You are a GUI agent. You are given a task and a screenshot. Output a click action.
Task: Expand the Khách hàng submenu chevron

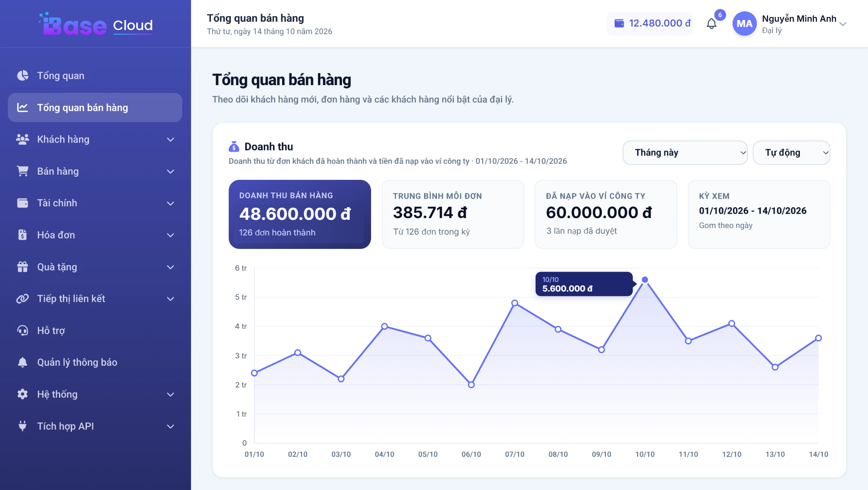click(171, 139)
